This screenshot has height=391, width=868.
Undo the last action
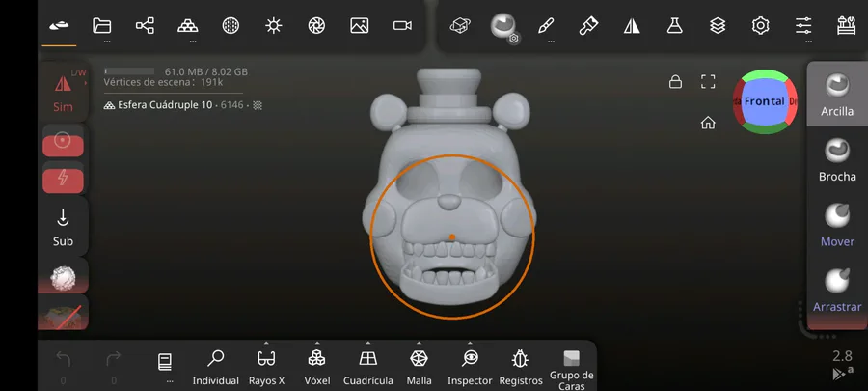pos(63,360)
